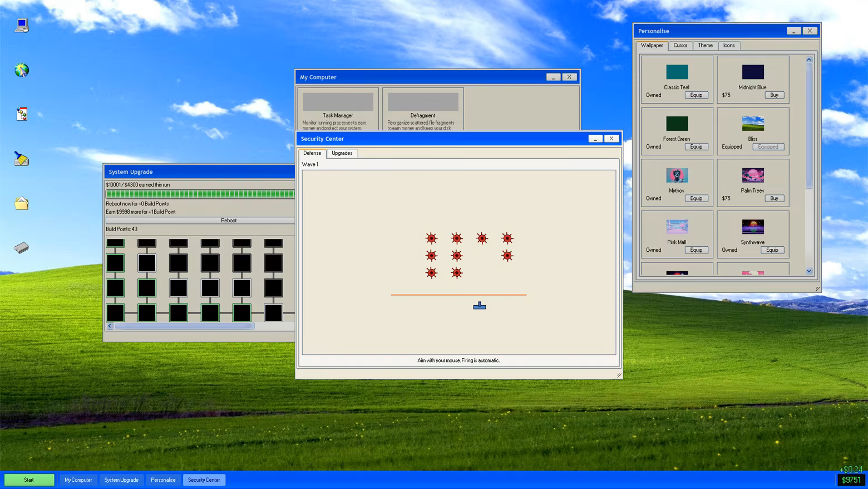Screen dimensions: 868x489
Task: Equip the Forest Green wallpaper
Action: (x=696, y=147)
